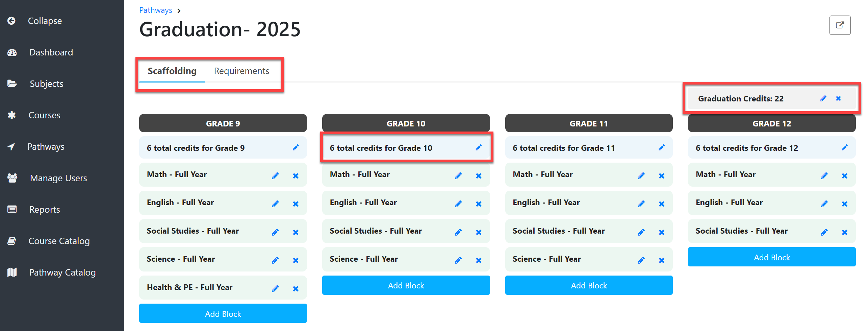This screenshot has height=331, width=868.
Task: Switch to the Requirements tab
Action: coord(241,71)
